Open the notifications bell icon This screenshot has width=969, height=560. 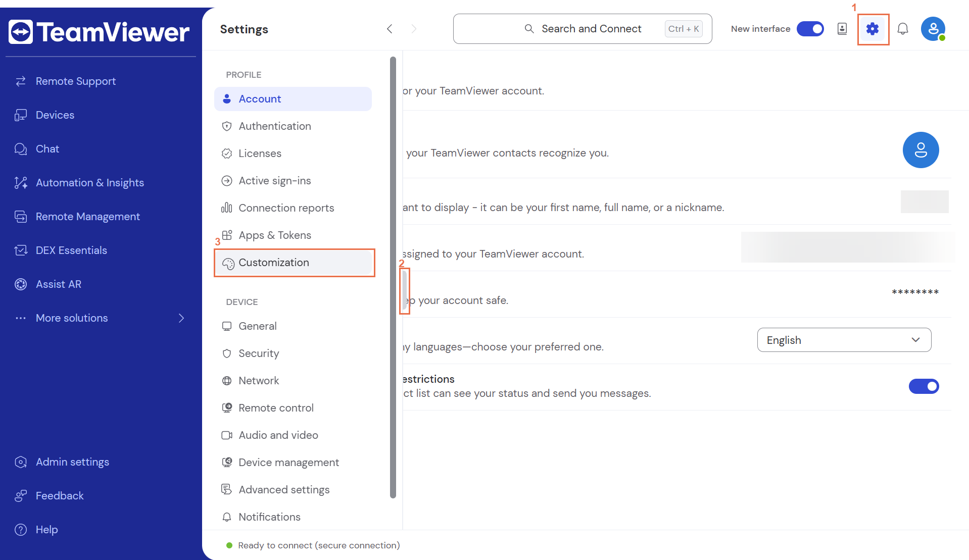(903, 29)
